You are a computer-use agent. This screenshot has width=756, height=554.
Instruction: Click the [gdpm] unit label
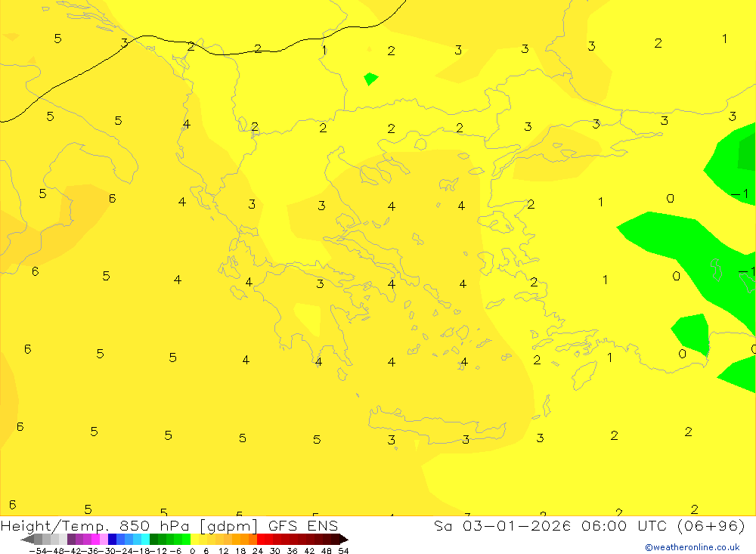[228, 526]
